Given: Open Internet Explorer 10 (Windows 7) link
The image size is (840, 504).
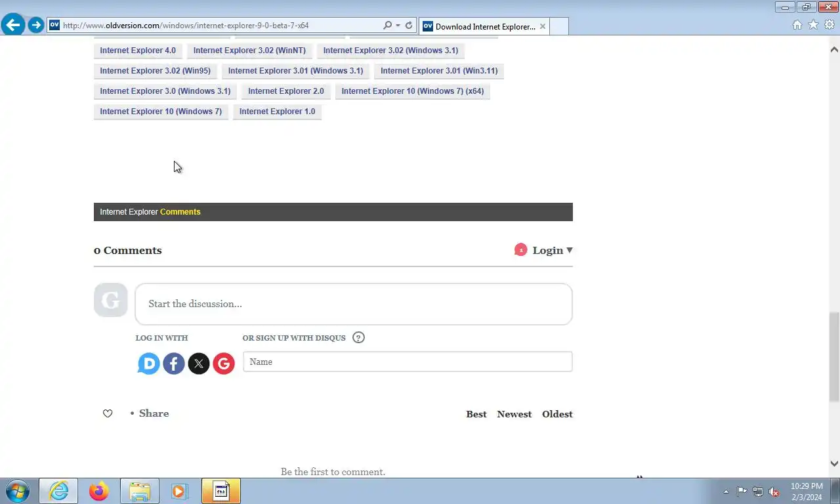Looking at the screenshot, I should pyautogui.click(x=161, y=112).
